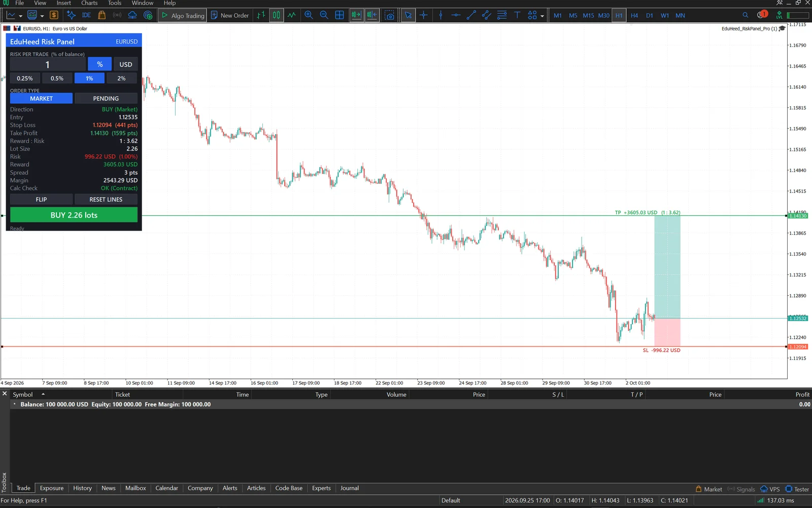Switch to the Journal tab
Screen dimensions: 812x508
pos(349,488)
